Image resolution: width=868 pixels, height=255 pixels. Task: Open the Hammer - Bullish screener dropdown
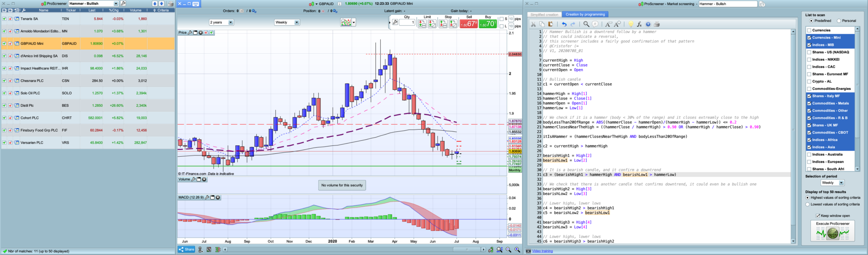pos(116,4)
